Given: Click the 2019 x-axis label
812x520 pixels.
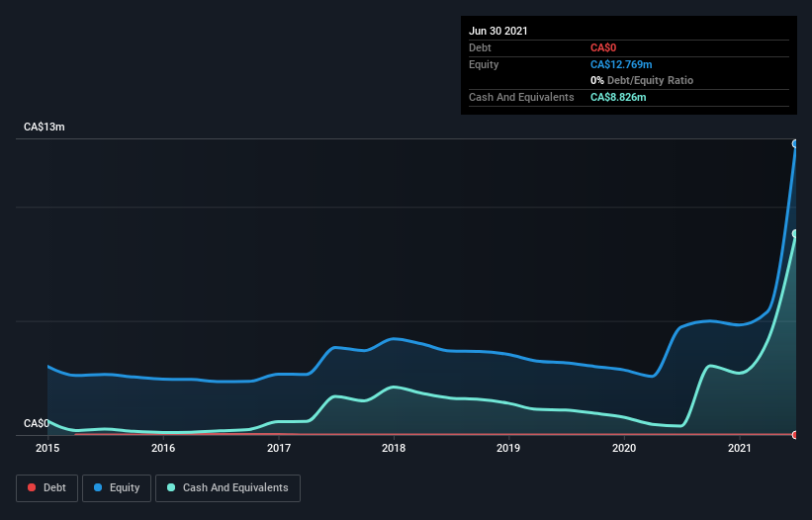Looking at the screenshot, I should point(508,448).
